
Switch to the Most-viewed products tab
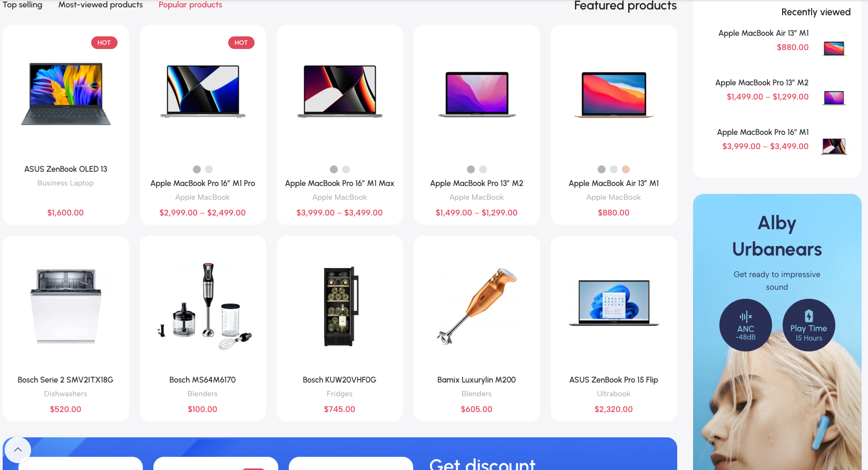pyautogui.click(x=101, y=5)
